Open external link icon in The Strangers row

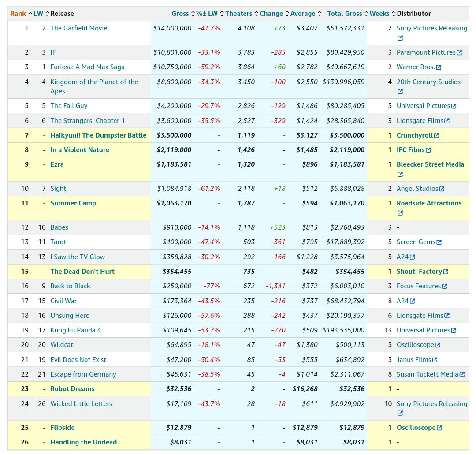click(447, 121)
